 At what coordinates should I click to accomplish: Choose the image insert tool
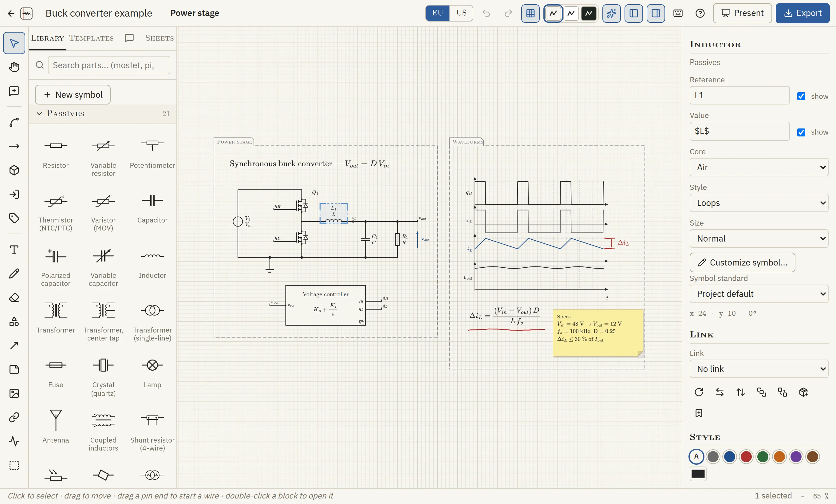click(14, 393)
